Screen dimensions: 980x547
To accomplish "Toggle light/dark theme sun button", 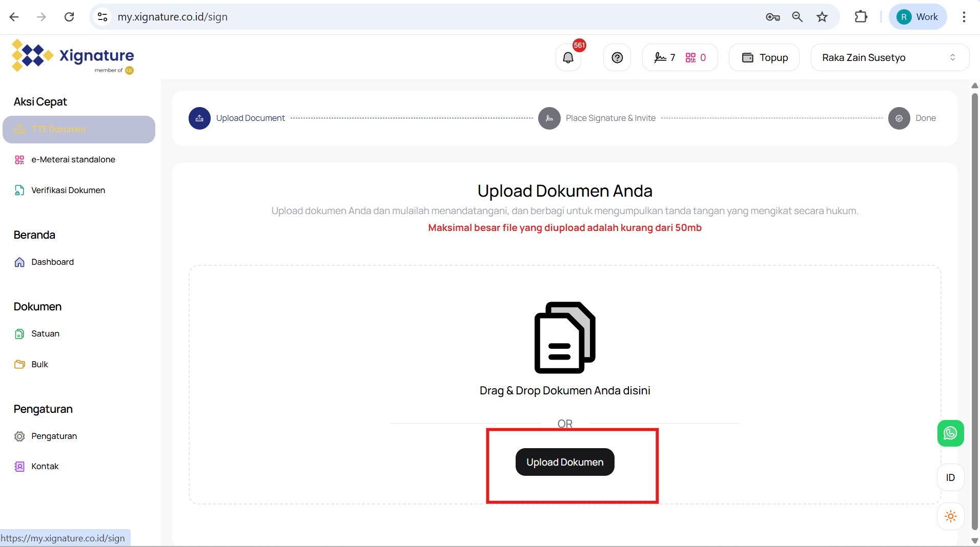I will 950,516.
